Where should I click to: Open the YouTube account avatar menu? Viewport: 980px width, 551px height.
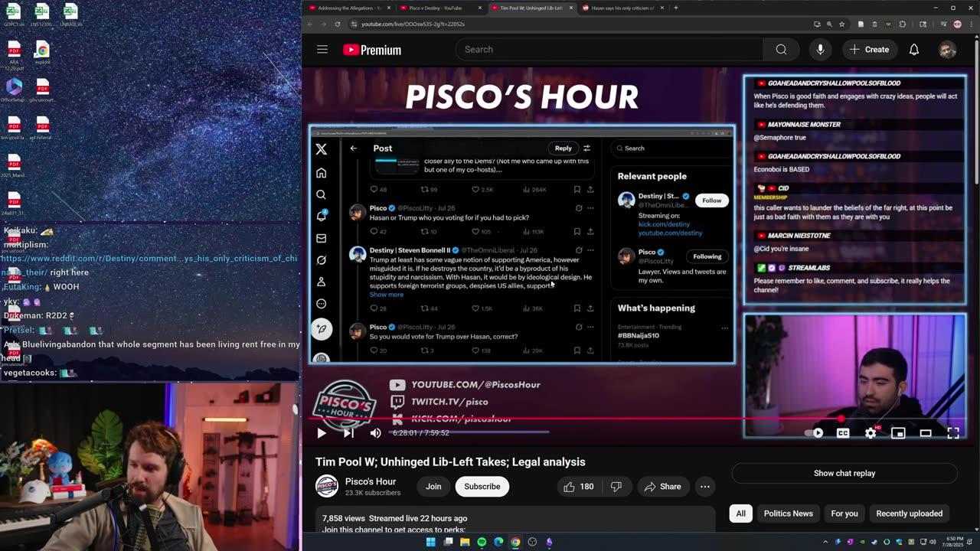pos(947,50)
